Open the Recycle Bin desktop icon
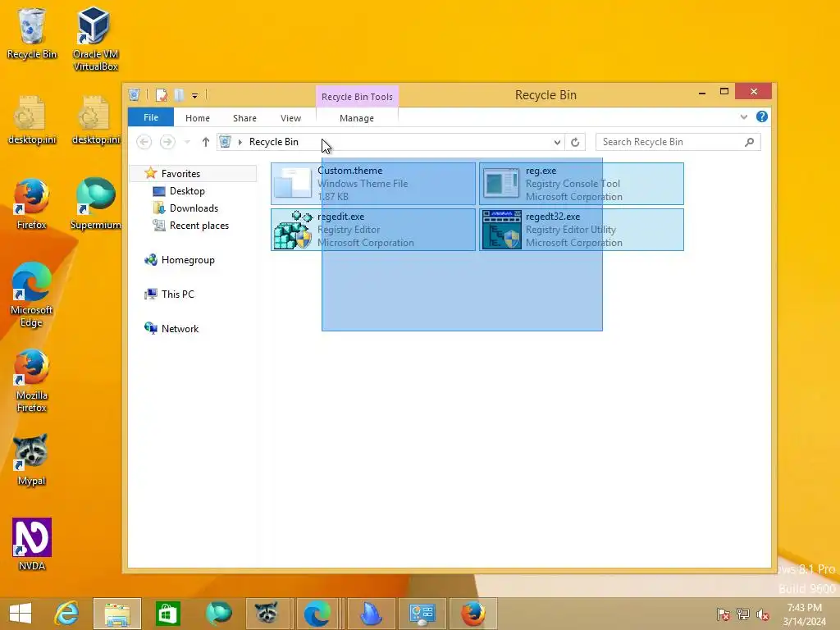This screenshot has height=630, width=840. click(32, 33)
